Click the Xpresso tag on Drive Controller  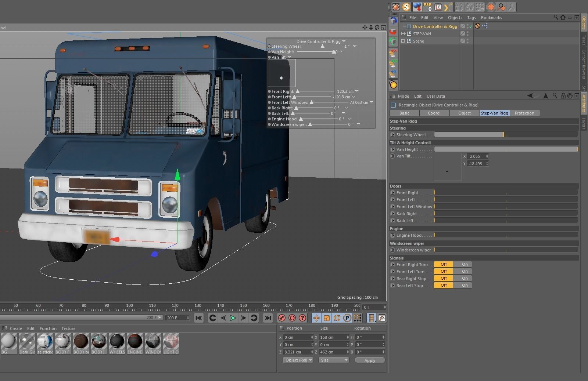(485, 26)
